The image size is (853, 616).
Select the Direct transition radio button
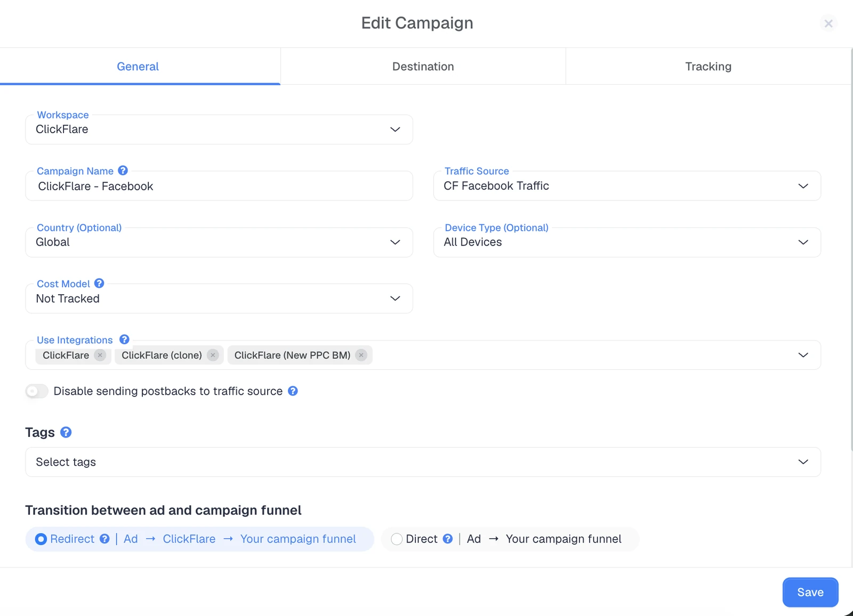[x=397, y=539]
